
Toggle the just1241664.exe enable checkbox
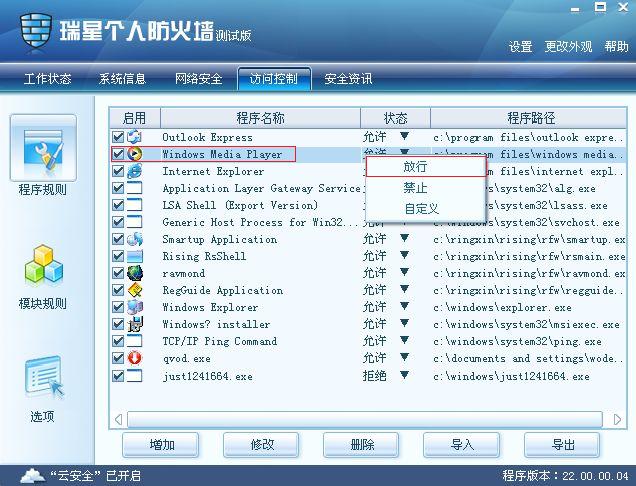(118, 376)
